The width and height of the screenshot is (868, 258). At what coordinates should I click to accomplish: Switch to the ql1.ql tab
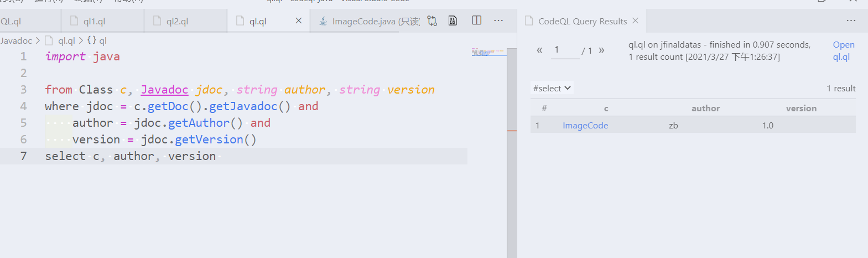pos(102,21)
